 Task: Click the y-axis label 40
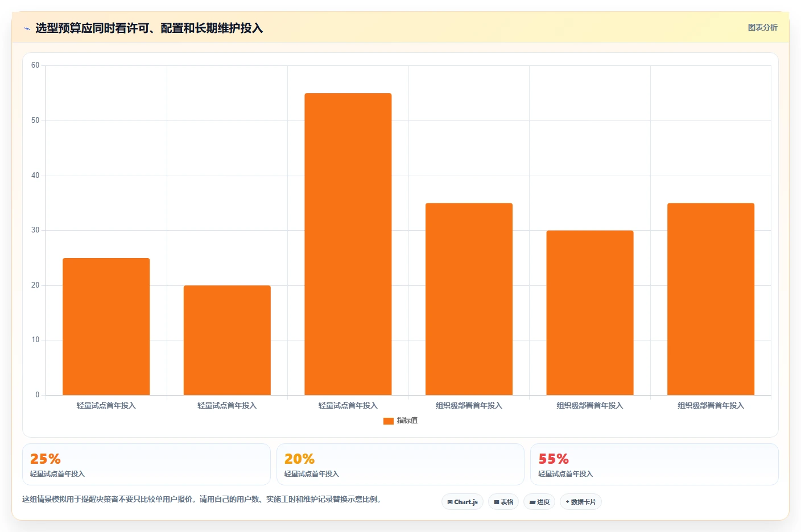pos(35,176)
